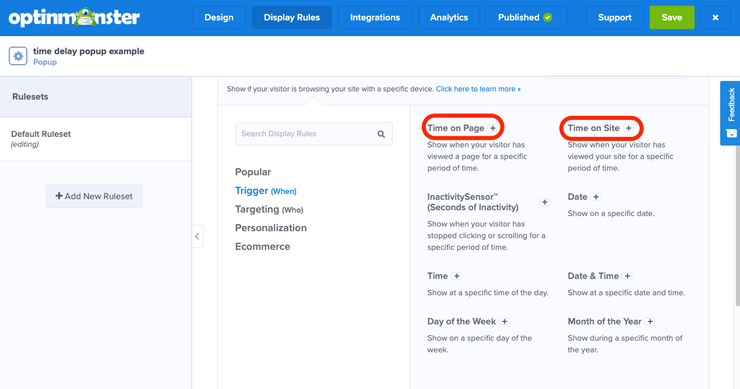This screenshot has width=740, height=389.
Task: Add the Time on Page rule
Action: 493,128
